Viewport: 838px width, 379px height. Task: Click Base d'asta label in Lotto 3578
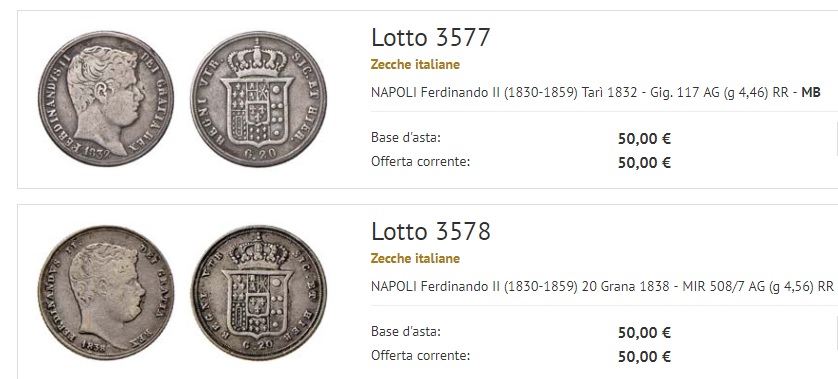[x=406, y=331]
